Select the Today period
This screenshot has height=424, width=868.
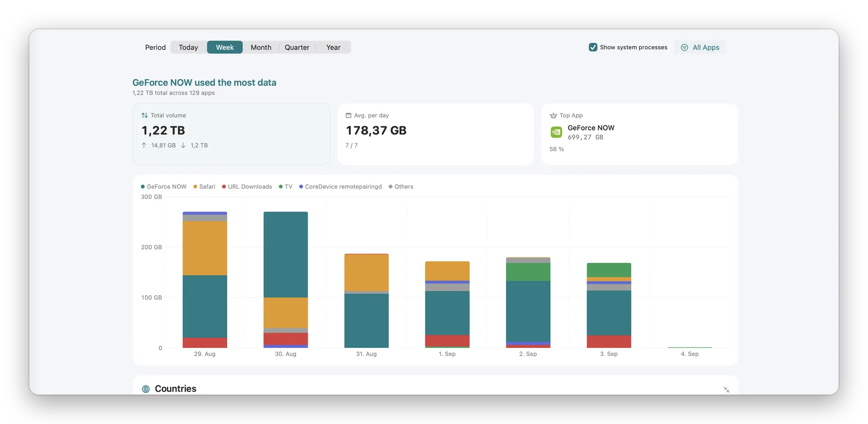188,47
